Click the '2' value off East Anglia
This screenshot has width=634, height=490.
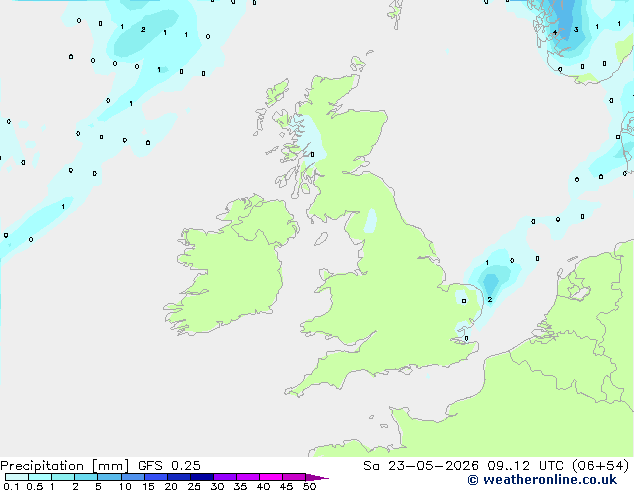coord(490,300)
